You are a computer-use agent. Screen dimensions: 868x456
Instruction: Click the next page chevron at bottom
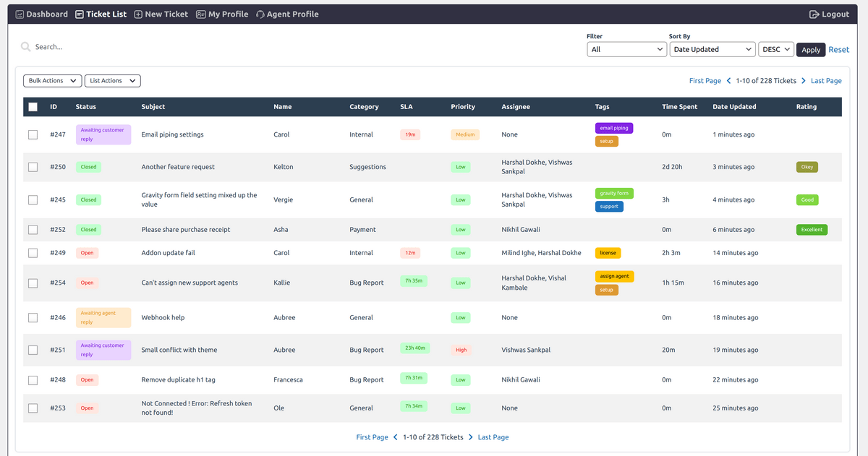[471, 437]
